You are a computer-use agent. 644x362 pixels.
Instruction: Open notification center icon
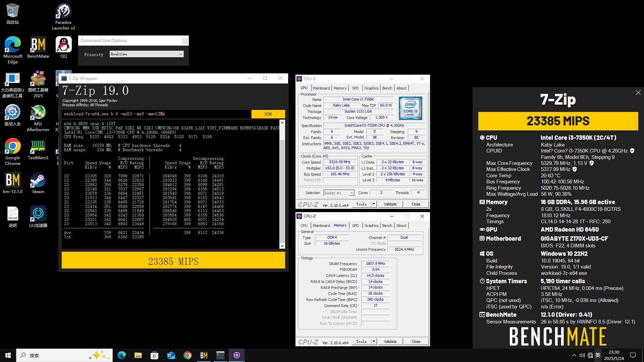tap(633, 355)
